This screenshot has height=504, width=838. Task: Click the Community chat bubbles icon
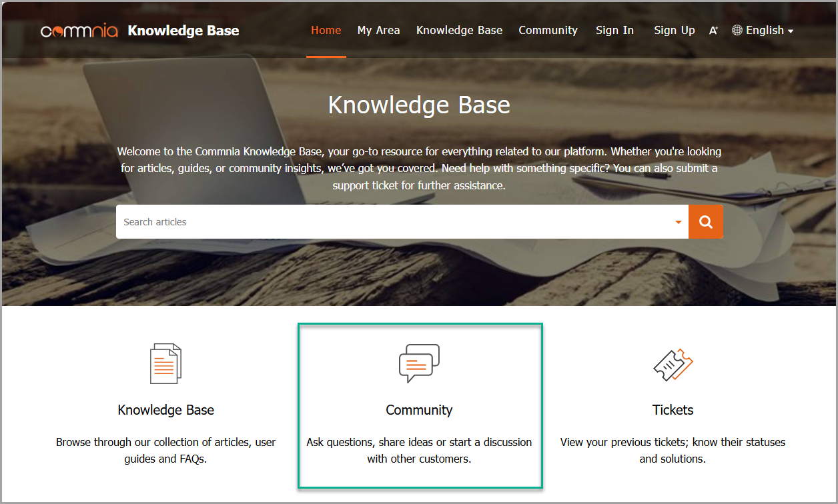coord(419,363)
